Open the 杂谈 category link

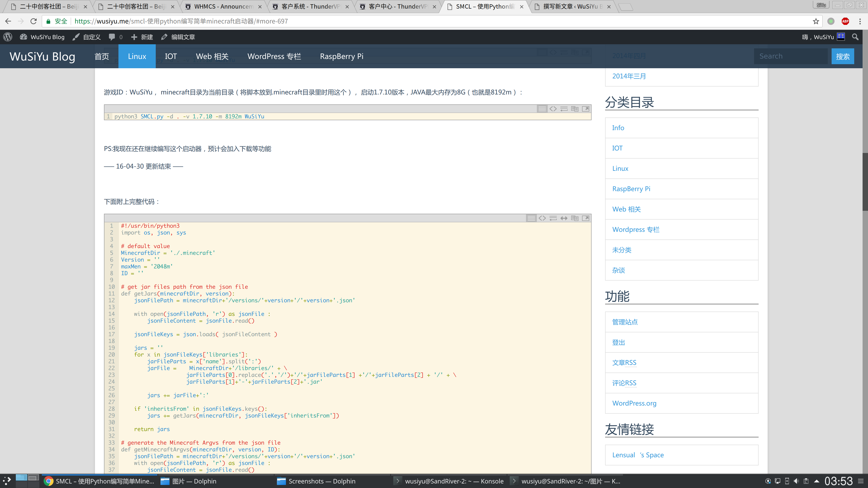pyautogui.click(x=618, y=270)
